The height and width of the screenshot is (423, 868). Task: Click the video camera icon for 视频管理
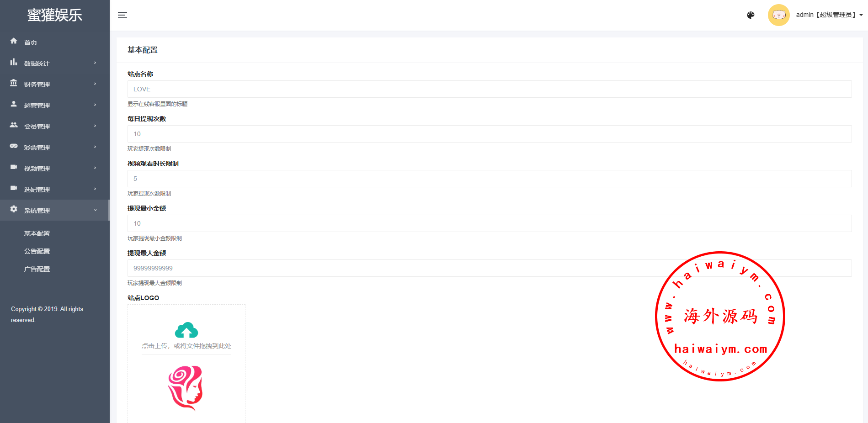coord(14,167)
